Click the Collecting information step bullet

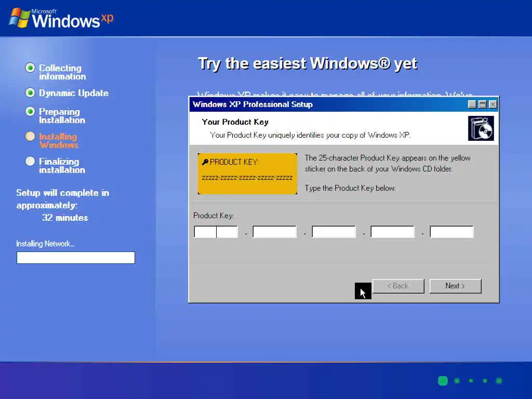[x=30, y=68]
